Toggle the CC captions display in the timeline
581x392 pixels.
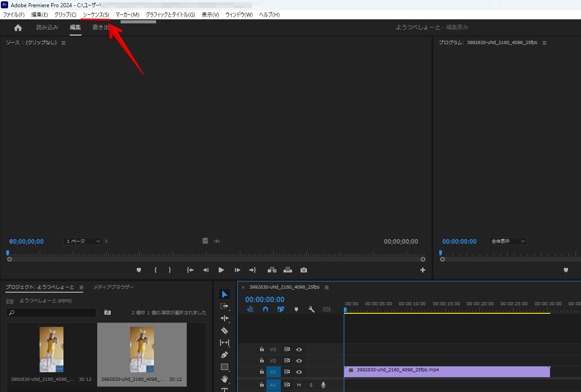[x=327, y=309]
